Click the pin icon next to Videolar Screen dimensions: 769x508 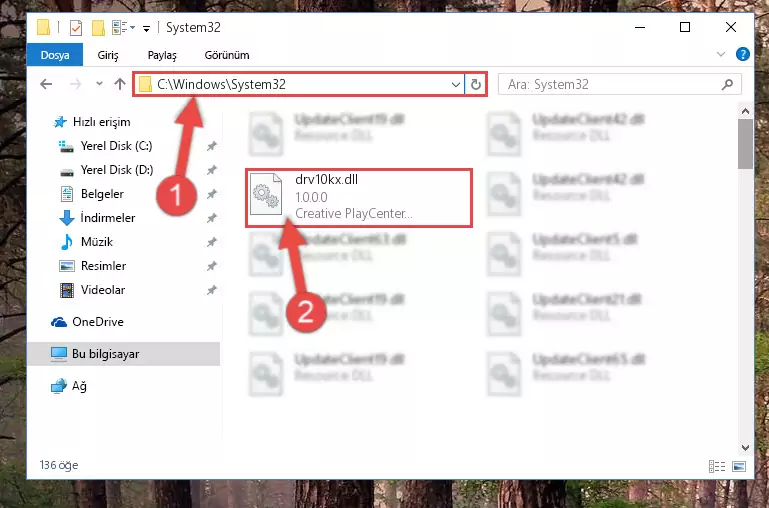(x=211, y=290)
